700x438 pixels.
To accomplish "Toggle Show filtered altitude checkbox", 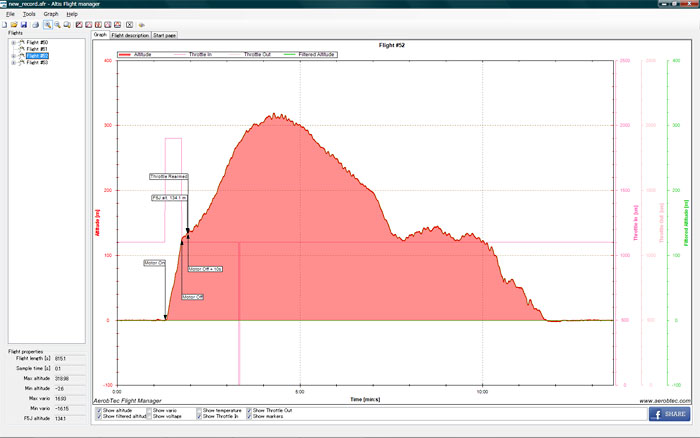I will tap(99, 416).
